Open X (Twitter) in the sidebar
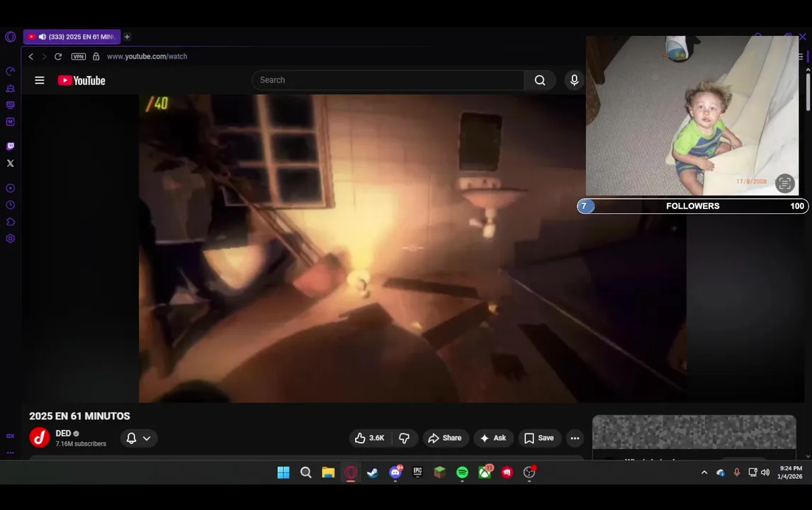This screenshot has width=812, height=510. [x=11, y=163]
